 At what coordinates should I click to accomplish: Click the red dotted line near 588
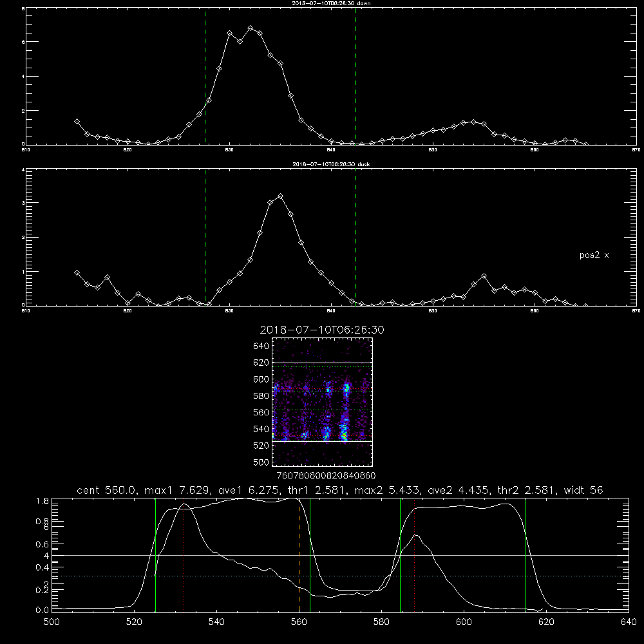pyautogui.click(x=414, y=555)
